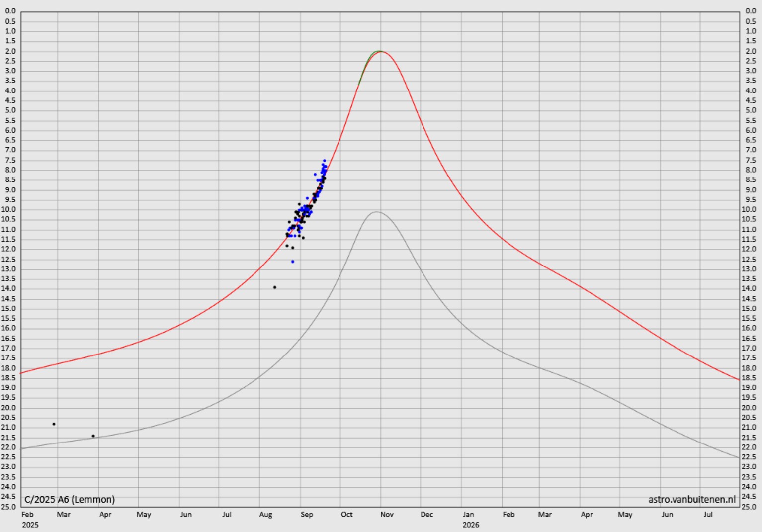Screen dimensions: 762x532
Task: Click the black data point near magnitude 21.0
Action: pos(54,424)
